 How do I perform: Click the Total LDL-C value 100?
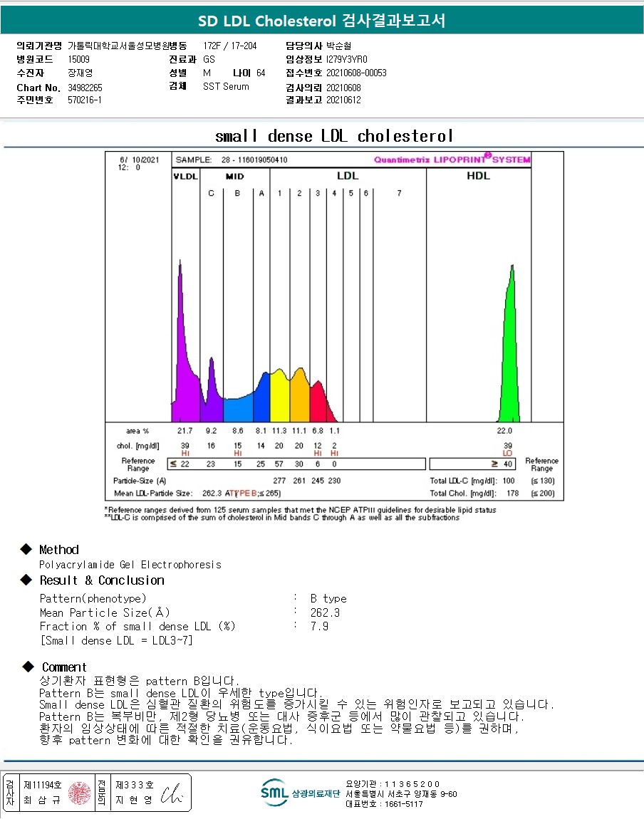click(x=508, y=481)
